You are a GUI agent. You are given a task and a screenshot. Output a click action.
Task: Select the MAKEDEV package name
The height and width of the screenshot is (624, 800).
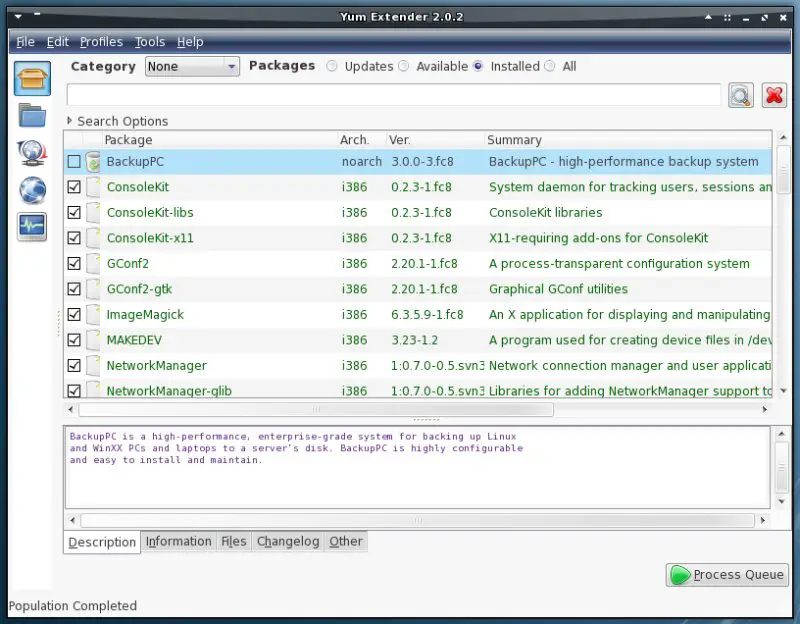point(134,340)
